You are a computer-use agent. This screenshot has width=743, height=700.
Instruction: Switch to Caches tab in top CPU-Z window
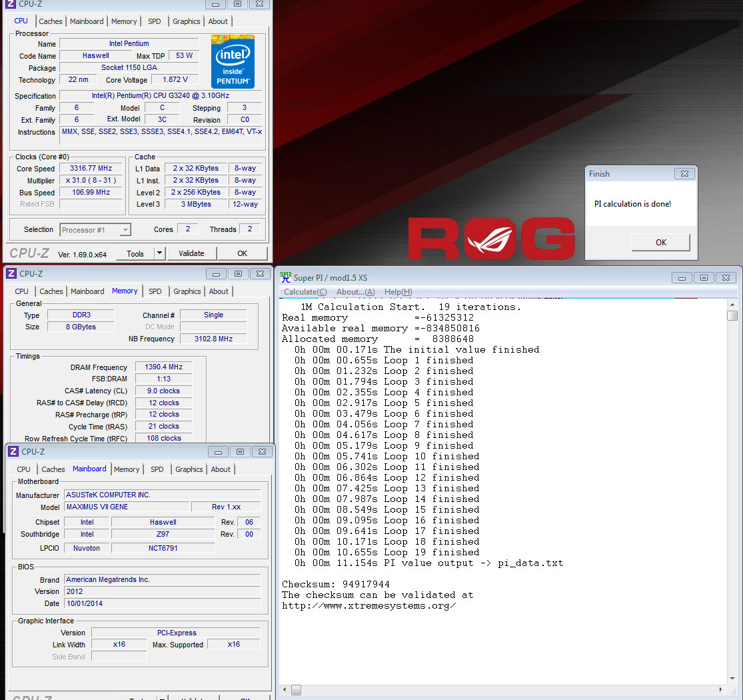pos(50,21)
